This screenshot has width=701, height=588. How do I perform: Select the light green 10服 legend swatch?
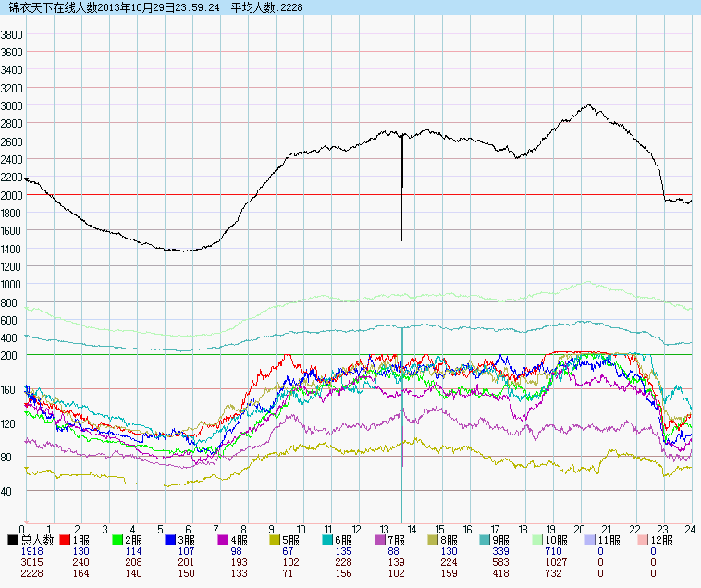point(539,540)
